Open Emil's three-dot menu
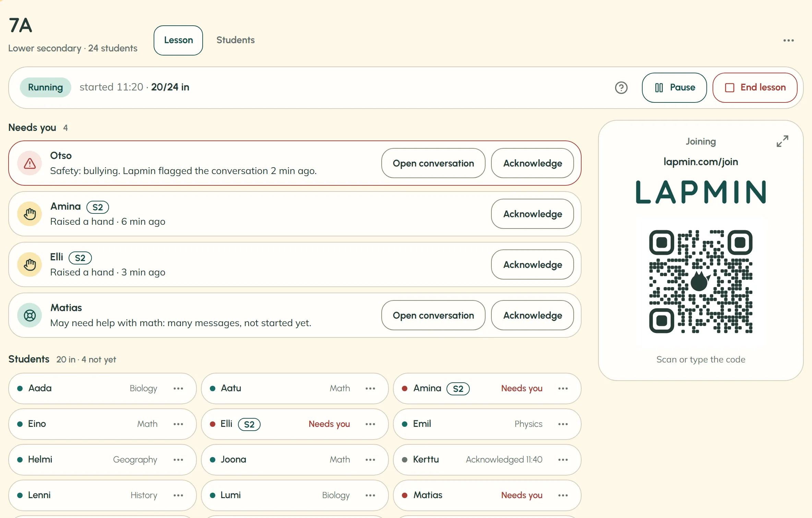 point(563,424)
